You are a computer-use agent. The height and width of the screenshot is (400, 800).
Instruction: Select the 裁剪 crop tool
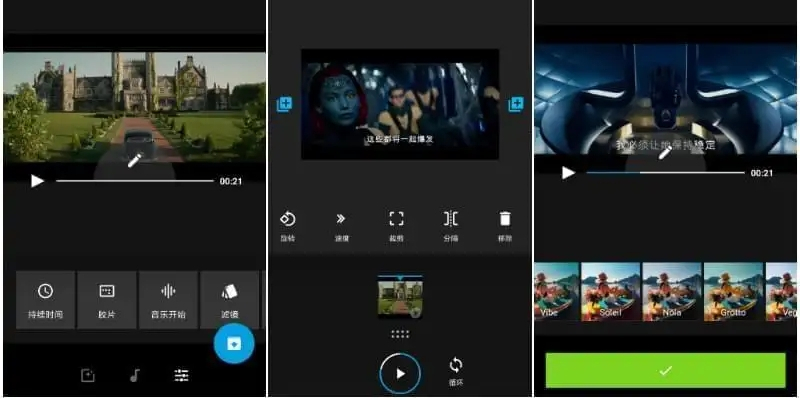pyautogui.click(x=396, y=226)
